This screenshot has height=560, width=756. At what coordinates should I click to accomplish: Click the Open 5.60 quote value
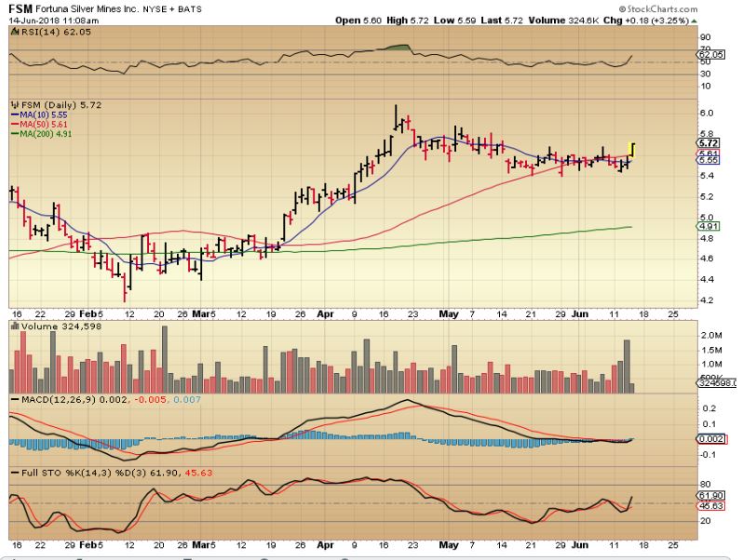358,20
